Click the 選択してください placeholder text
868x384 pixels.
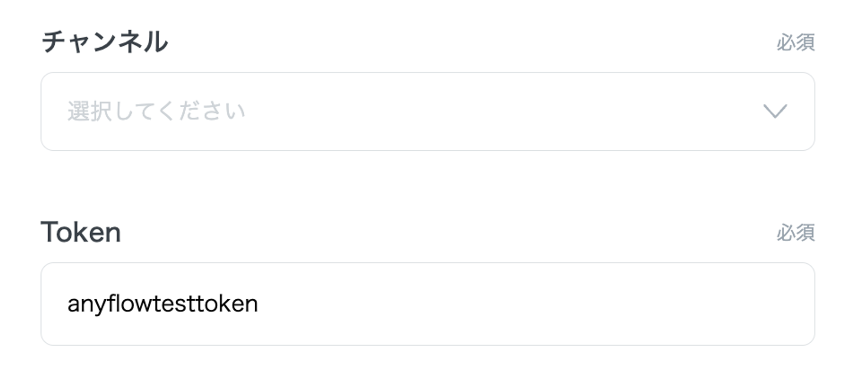tap(156, 111)
